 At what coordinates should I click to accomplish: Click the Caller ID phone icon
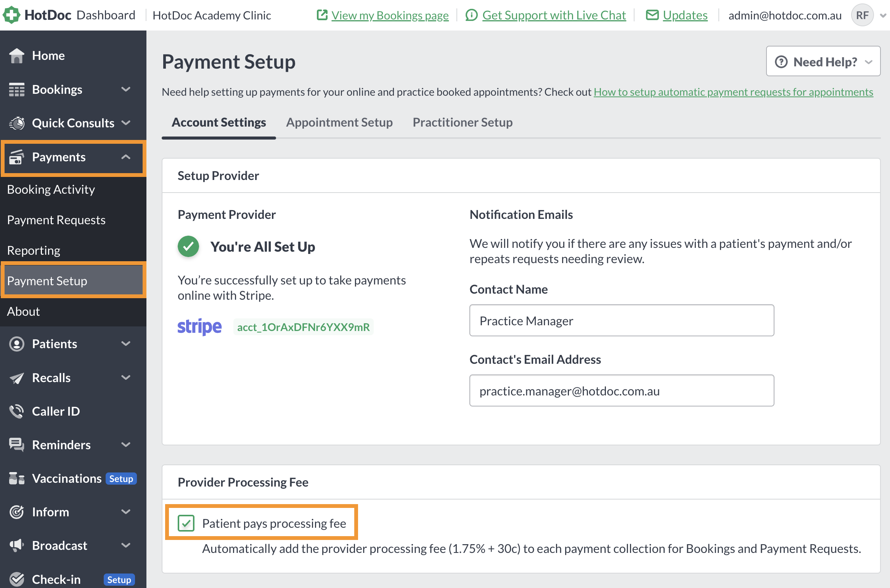(17, 411)
